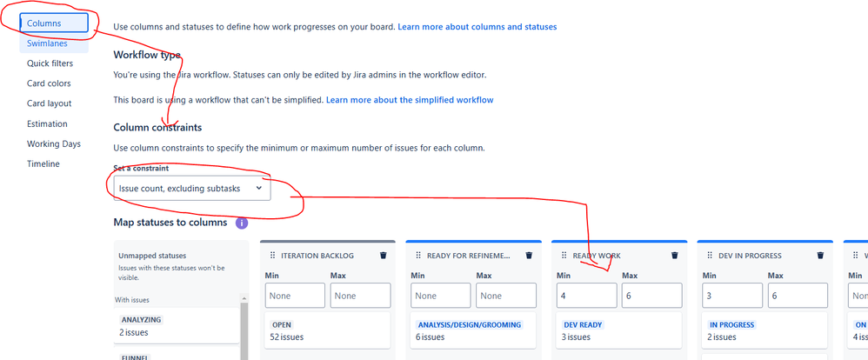Open the Set a constraint dropdown

(x=192, y=189)
